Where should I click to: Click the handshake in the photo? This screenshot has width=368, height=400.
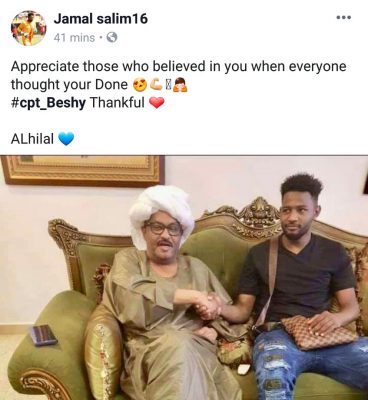point(209,306)
